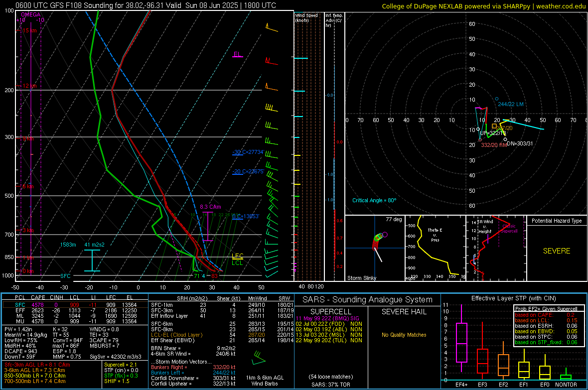
Task: Click the sounding title with valid date
Action: [146, 5]
